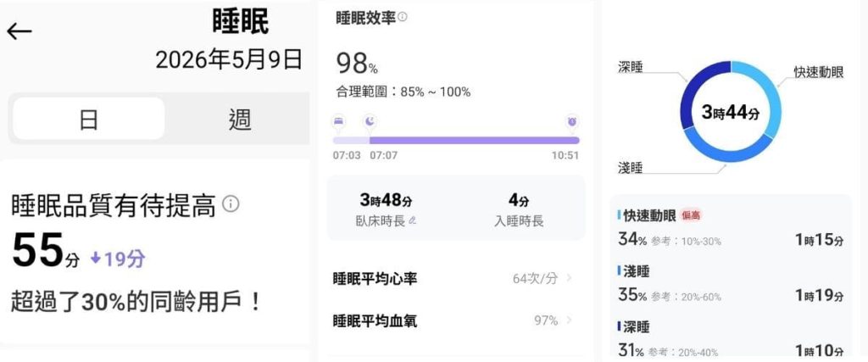Tap the info icon next to 睡眠效率
The width and height of the screenshot is (868, 362).
[x=403, y=17]
